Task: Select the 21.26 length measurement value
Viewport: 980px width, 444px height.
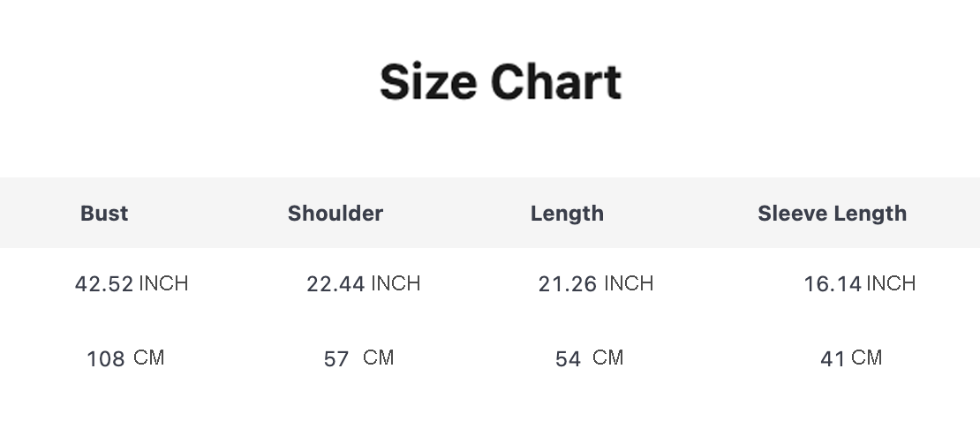Action: point(567,284)
